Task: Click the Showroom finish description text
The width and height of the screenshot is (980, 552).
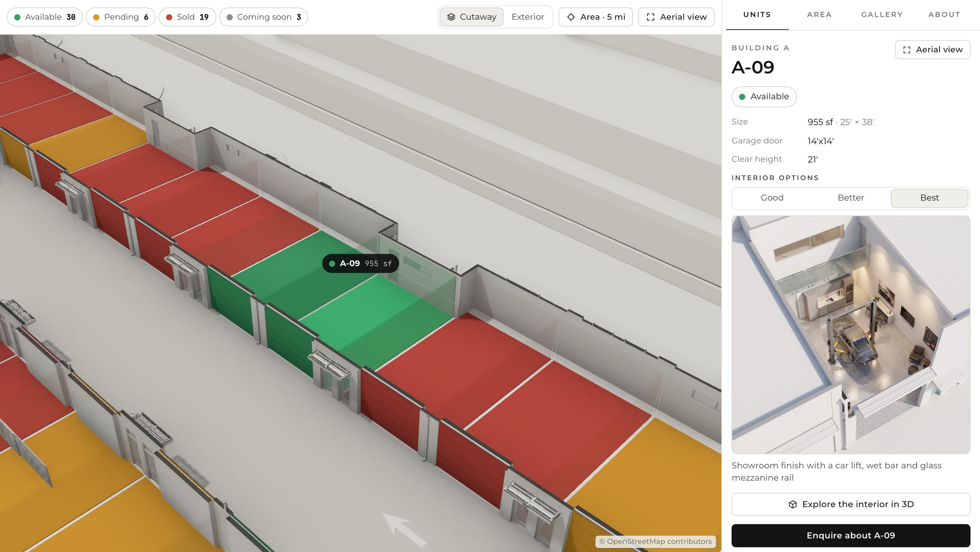Action: point(836,472)
